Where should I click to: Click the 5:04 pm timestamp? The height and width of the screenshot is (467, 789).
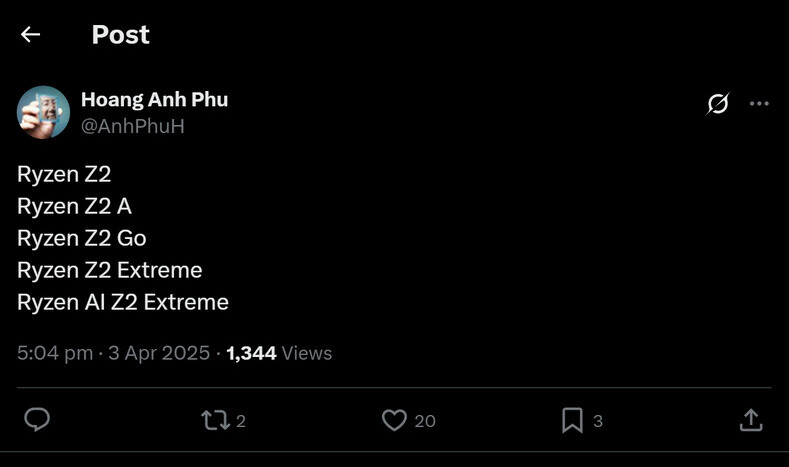(x=55, y=353)
